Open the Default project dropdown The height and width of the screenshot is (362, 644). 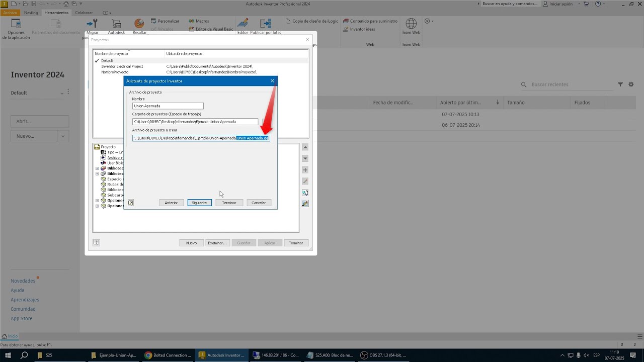38,93
